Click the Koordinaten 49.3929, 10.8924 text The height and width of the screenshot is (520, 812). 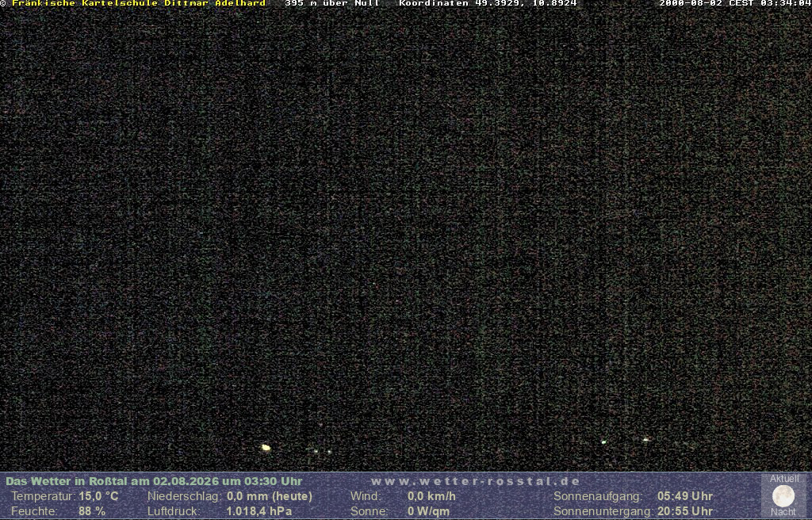tap(488, 3)
